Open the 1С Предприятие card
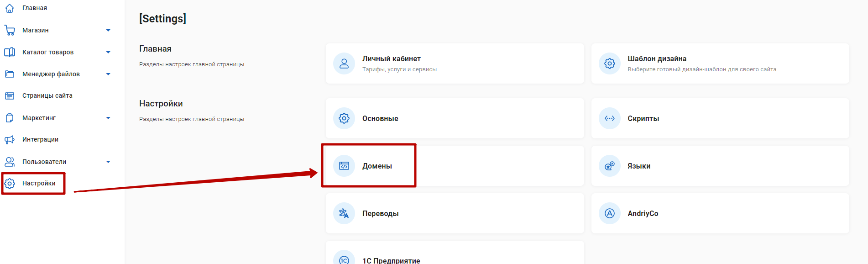 click(x=455, y=253)
